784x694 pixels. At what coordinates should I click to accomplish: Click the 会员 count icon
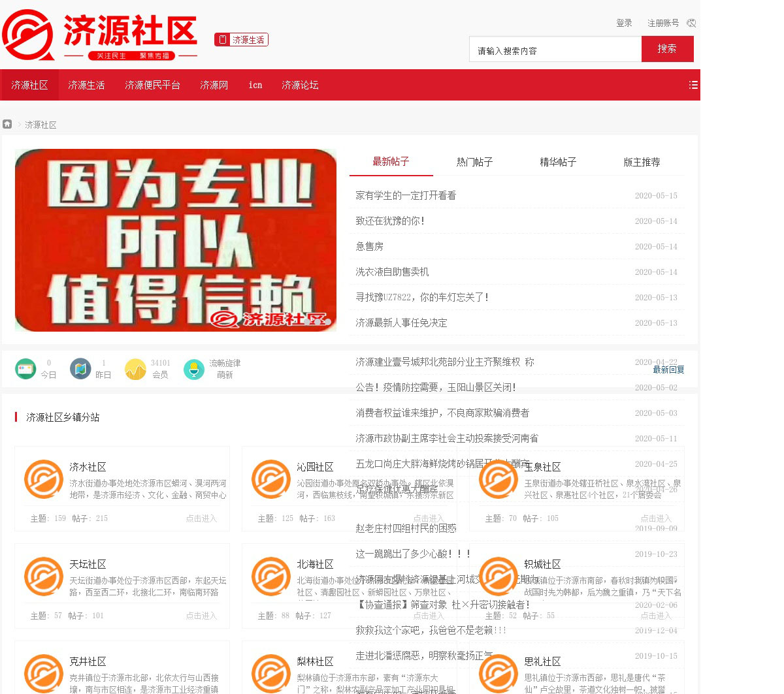click(135, 369)
